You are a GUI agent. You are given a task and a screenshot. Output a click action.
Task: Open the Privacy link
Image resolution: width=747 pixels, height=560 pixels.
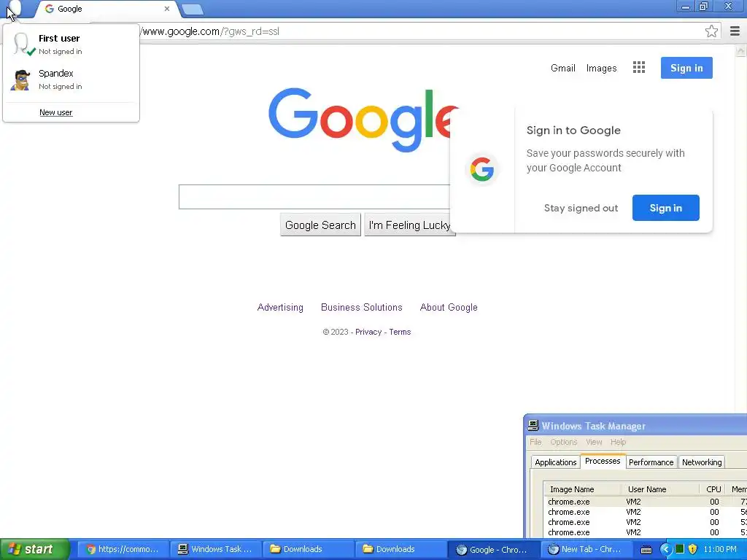point(368,332)
